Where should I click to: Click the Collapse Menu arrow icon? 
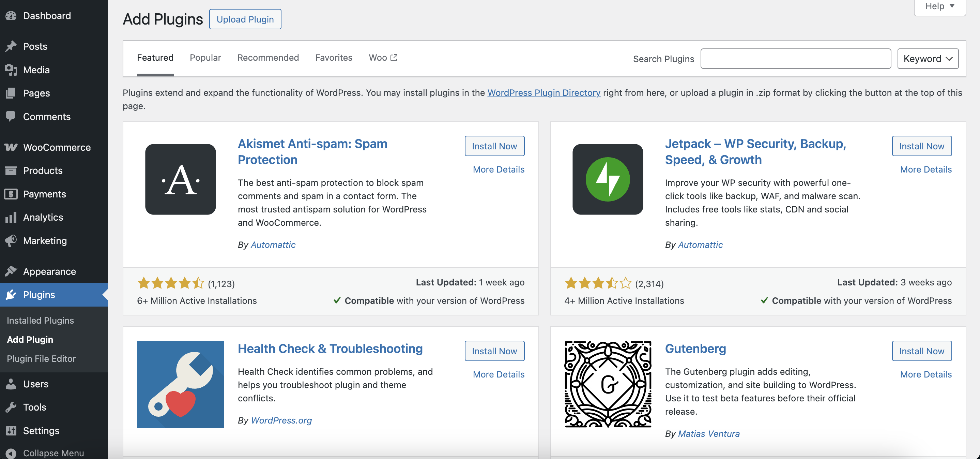point(11,453)
